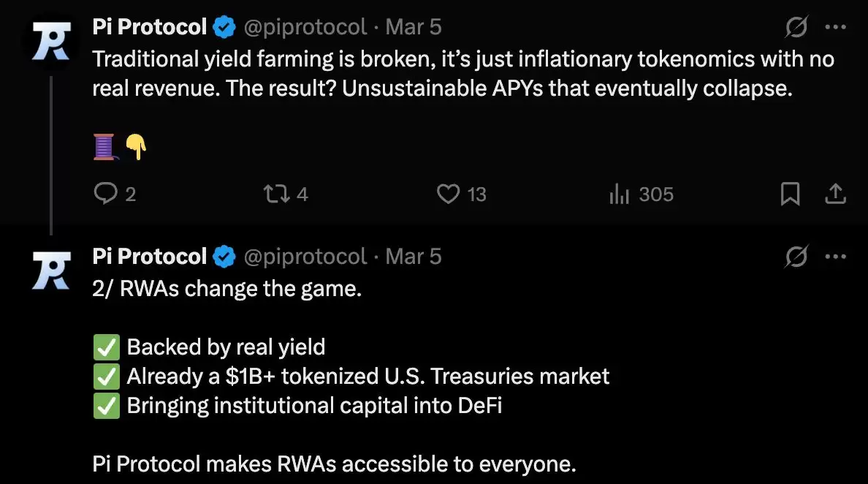The image size is (868, 484).
Task: Like the first tweet with 13 likes
Action: click(x=447, y=194)
